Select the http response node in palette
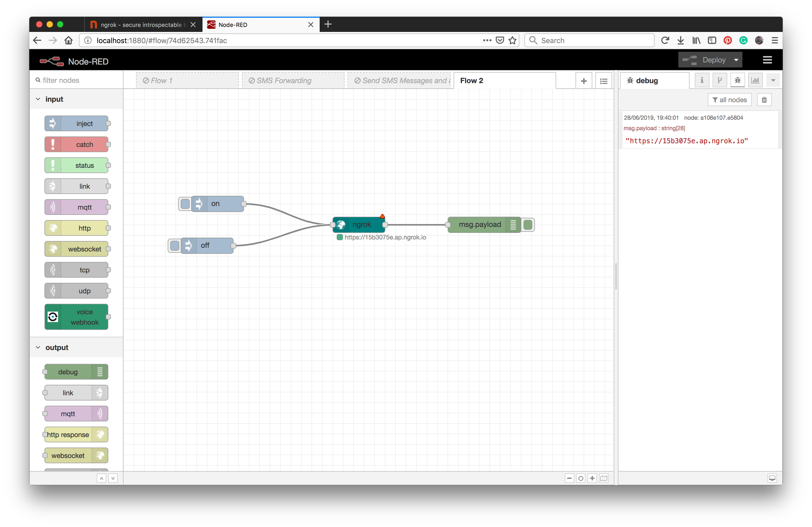812x527 pixels. [76, 435]
